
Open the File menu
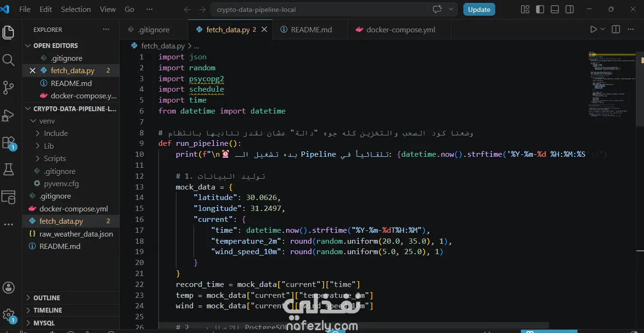click(25, 10)
